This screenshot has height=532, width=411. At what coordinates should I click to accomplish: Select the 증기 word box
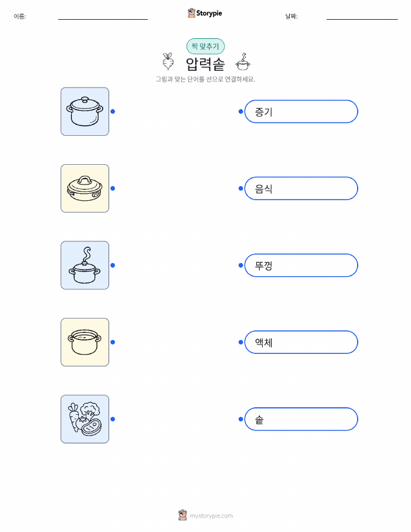(x=301, y=111)
